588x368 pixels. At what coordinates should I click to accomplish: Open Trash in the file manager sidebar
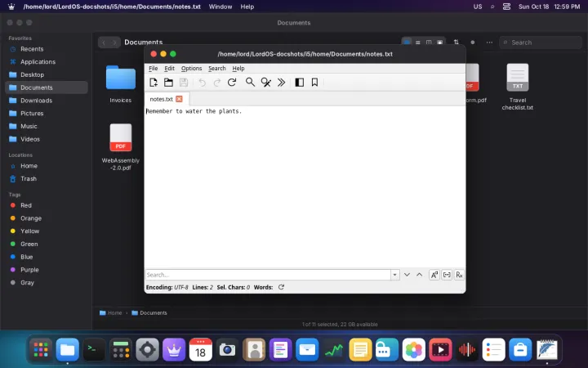pos(47,179)
